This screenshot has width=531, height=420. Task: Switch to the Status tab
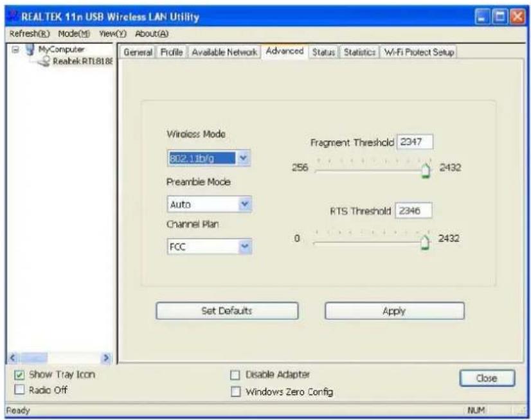click(x=323, y=52)
